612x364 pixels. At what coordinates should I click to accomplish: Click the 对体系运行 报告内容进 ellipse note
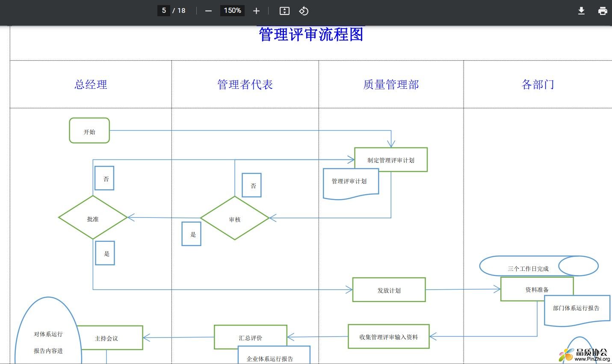coord(48,331)
